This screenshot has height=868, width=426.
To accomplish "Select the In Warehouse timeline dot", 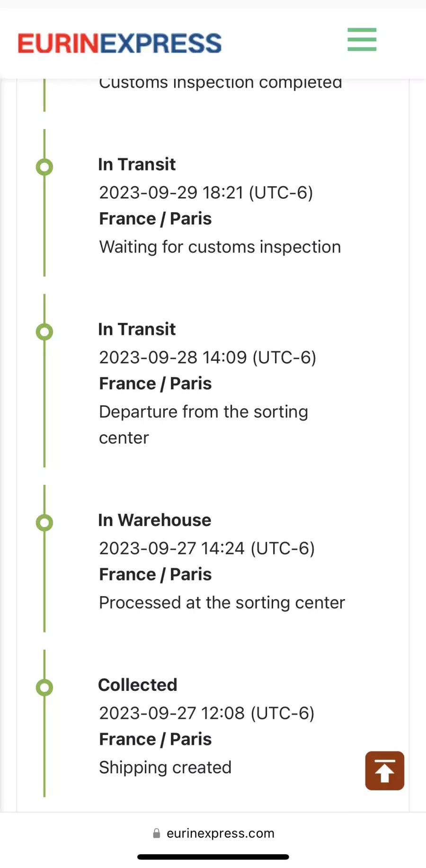I will click(x=44, y=522).
